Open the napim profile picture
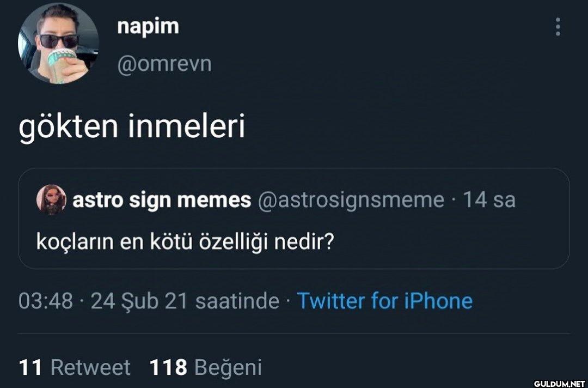588x388 pixels. [x=58, y=44]
